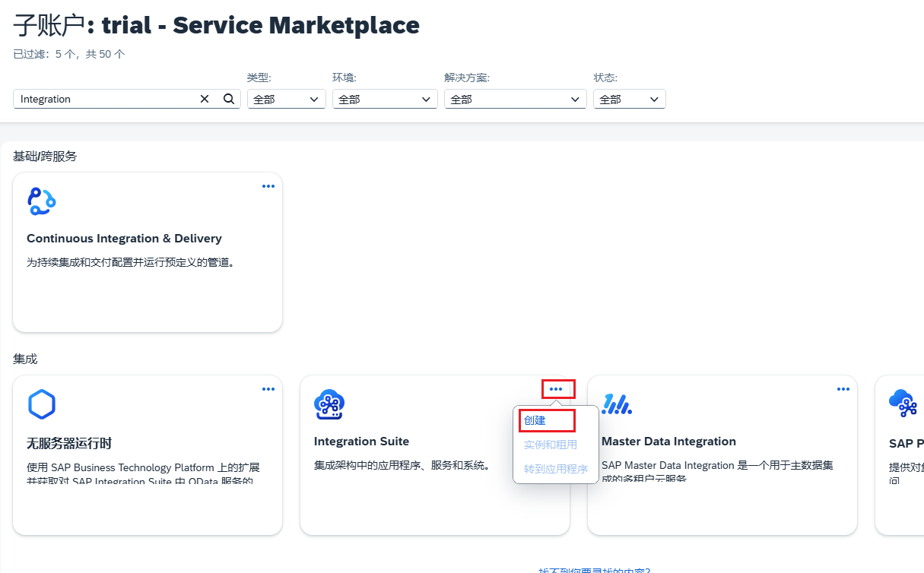
Task: Select the 无服务器运行时 hexagon icon
Action: (x=42, y=404)
